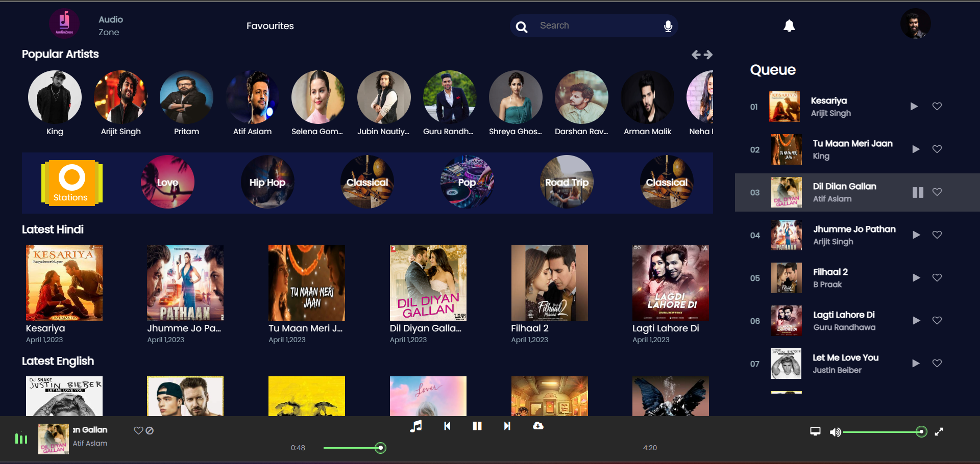
Task: Pause playback with the center pause button
Action: click(477, 426)
